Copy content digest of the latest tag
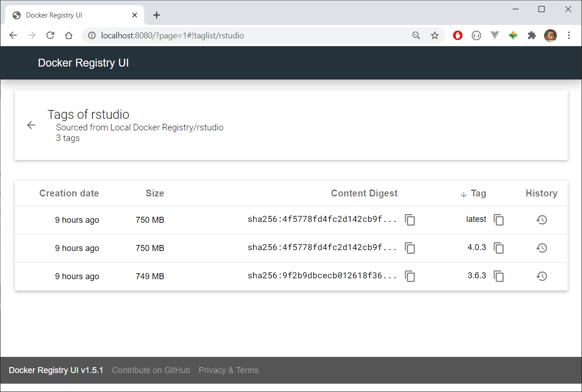This screenshot has width=582, height=392. coord(410,220)
